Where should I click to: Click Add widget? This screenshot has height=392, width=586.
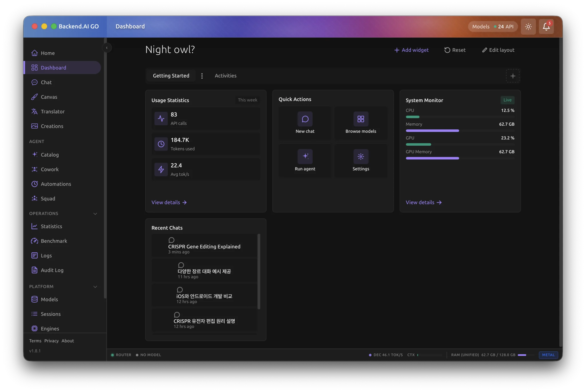(x=411, y=50)
